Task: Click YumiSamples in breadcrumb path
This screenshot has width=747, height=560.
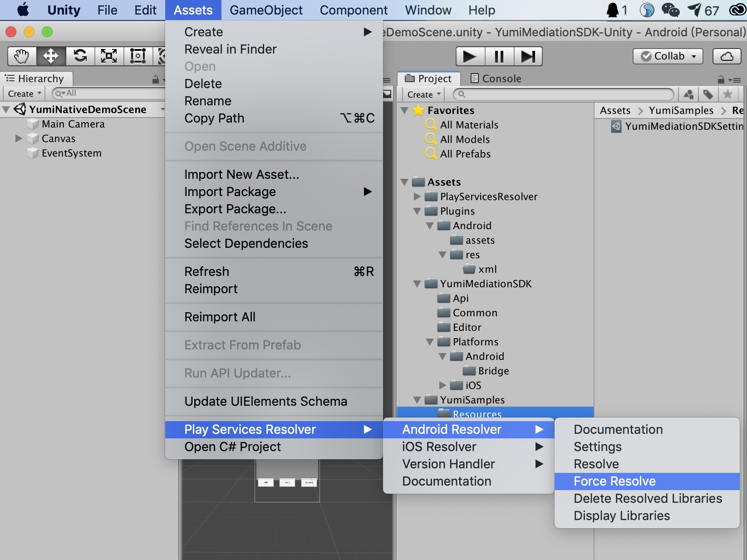Action: coord(681,110)
